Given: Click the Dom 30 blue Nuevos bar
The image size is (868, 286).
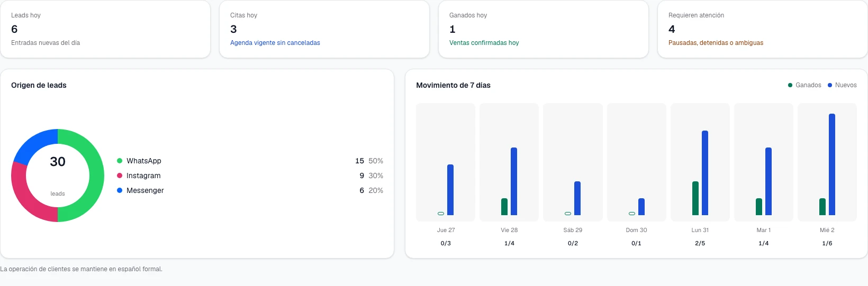Looking at the screenshot, I should pyautogui.click(x=641, y=207).
